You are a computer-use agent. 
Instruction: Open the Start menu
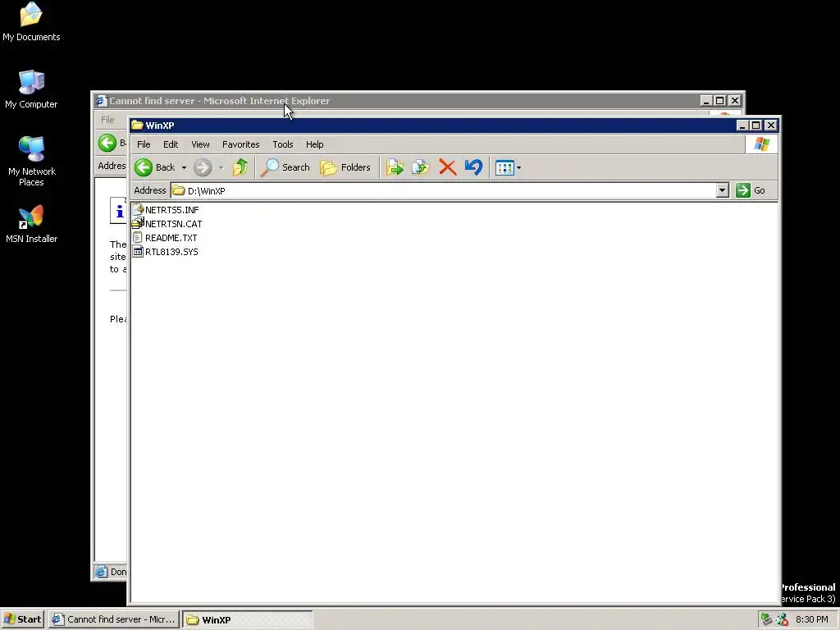tap(22, 619)
